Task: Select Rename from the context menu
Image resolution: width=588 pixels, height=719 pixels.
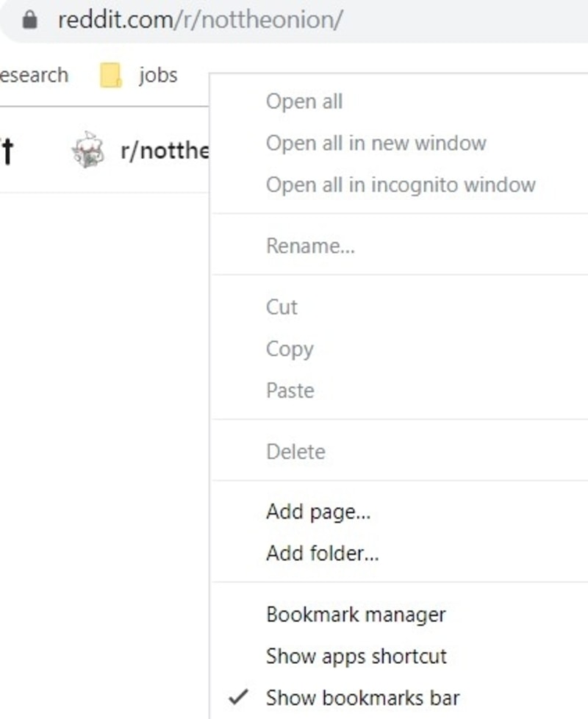Action: tap(310, 246)
